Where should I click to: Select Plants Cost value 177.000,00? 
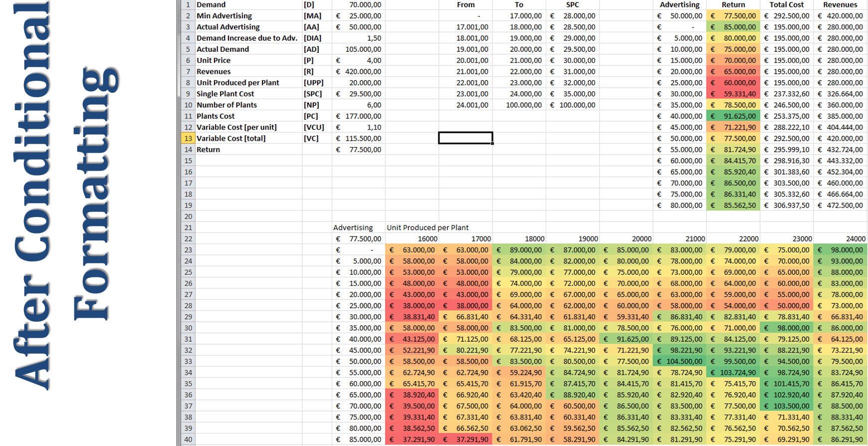(x=359, y=116)
